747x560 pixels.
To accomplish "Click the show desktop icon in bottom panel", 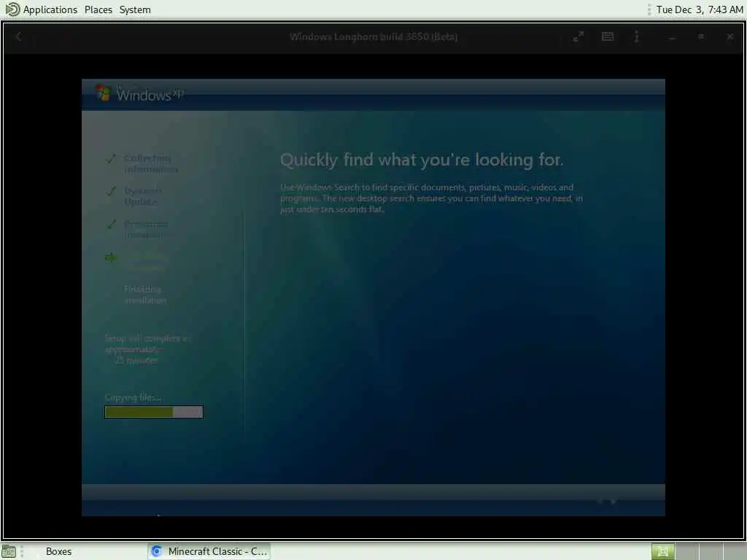I will click(x=9, y=551).
